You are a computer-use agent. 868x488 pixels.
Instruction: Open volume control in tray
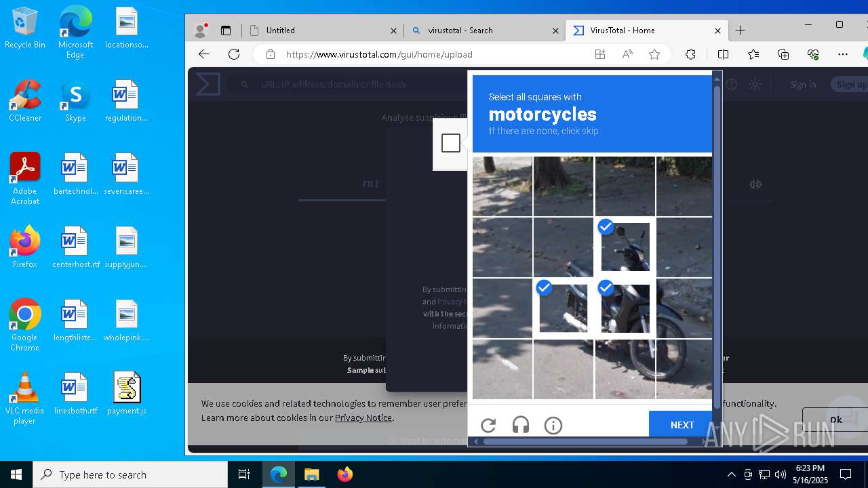pos(781,474)
